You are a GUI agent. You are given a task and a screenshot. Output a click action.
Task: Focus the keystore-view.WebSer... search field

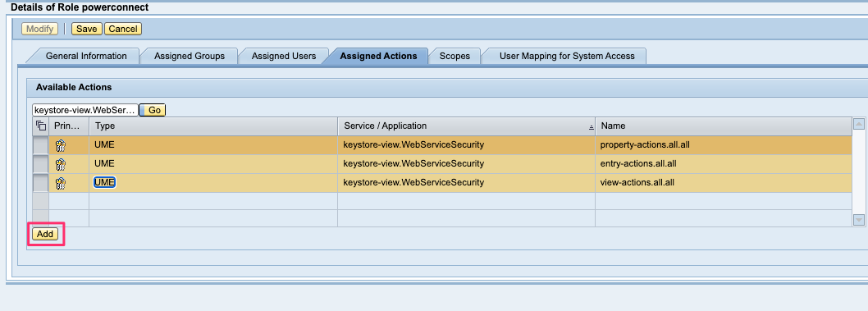(x=85, y=110)
